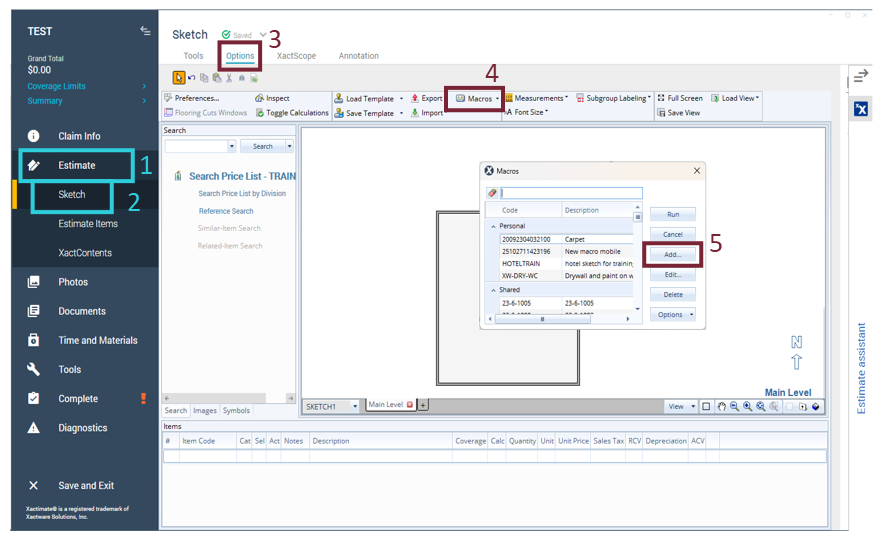This screenshot has width=882, height=541.
Task: Collapse the Shared macros group
Action: [493, 290]
